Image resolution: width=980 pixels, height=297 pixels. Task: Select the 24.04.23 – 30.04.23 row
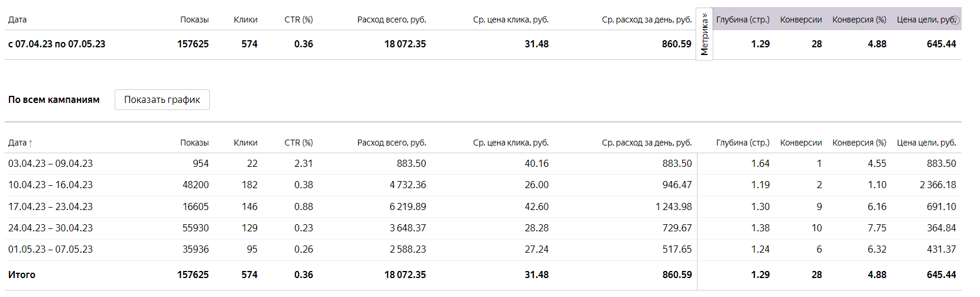pyautogui.click(x=50, y=228)
